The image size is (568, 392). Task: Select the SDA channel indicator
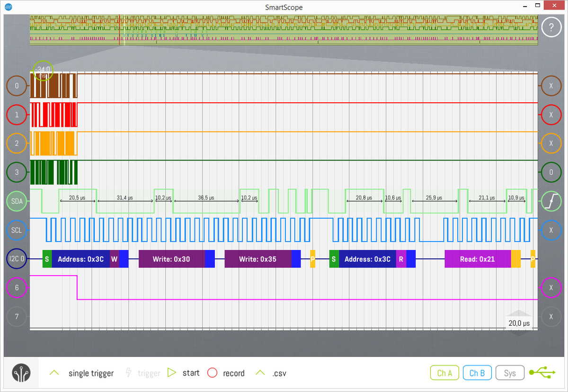click(17, 201)
